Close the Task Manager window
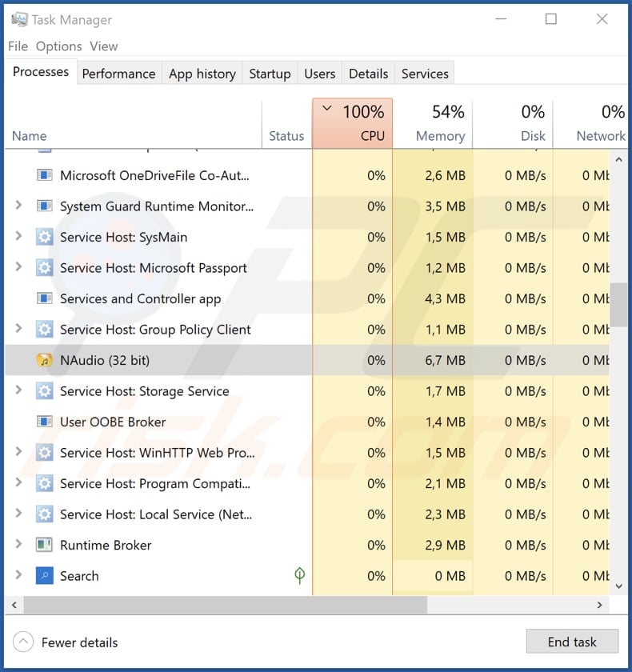632x672 pixels. (x=602, y=19)
